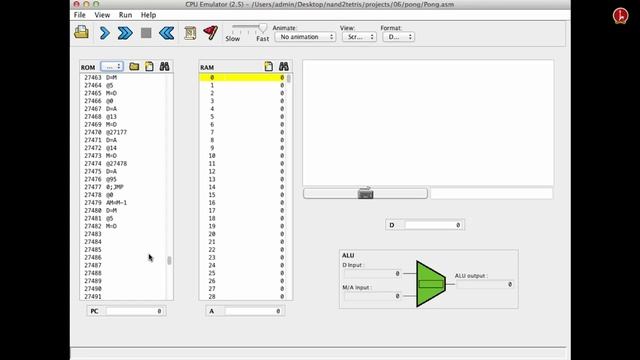Open the Run menu
This screenshot has width=640, height=360.
click(x=125, y=15)
